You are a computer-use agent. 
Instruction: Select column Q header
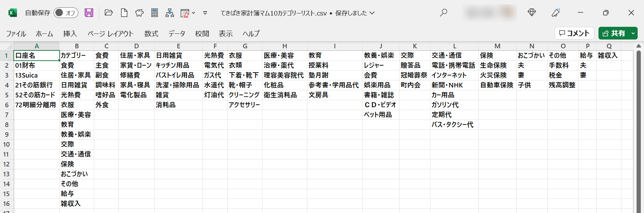609,46
